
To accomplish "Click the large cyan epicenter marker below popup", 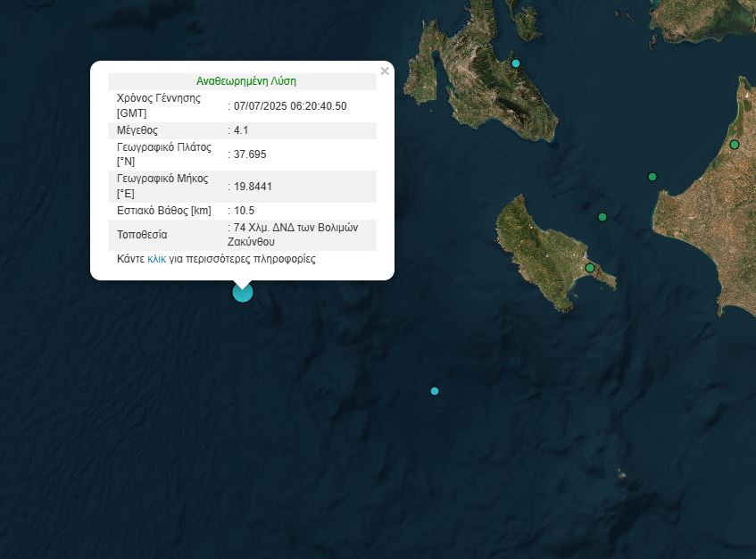I will pos(243,292).
